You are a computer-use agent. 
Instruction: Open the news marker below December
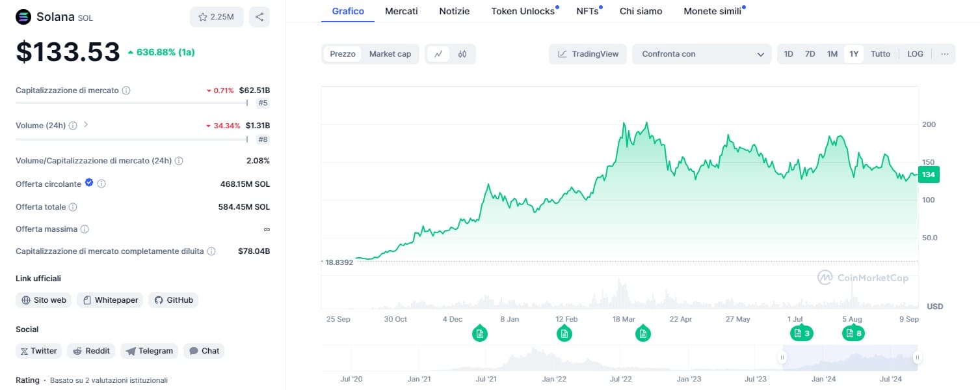coord(480,333)
